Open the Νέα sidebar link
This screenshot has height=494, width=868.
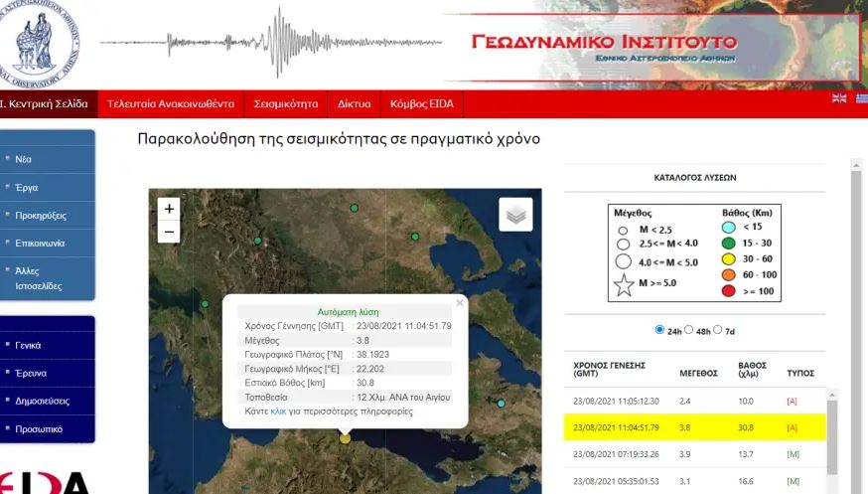pos(24,158)
